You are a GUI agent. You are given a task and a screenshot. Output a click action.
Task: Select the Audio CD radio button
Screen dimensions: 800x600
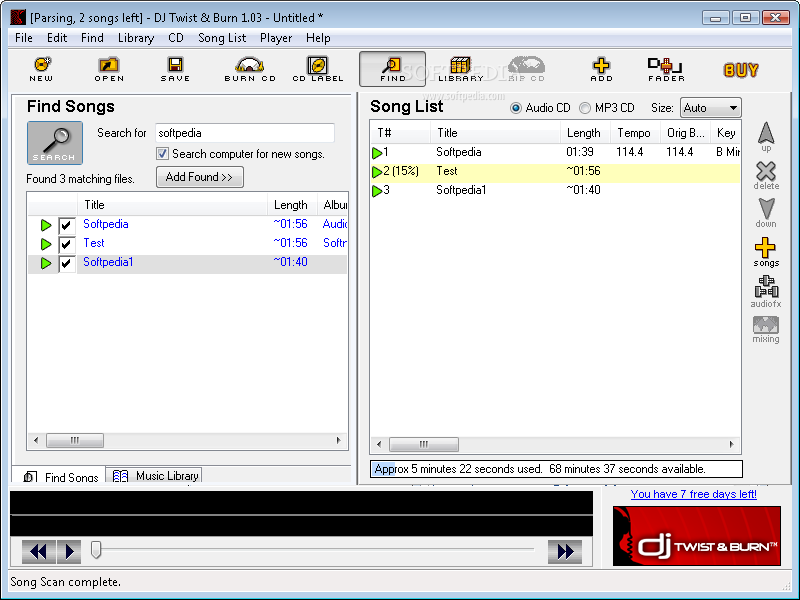pos(516,108)
